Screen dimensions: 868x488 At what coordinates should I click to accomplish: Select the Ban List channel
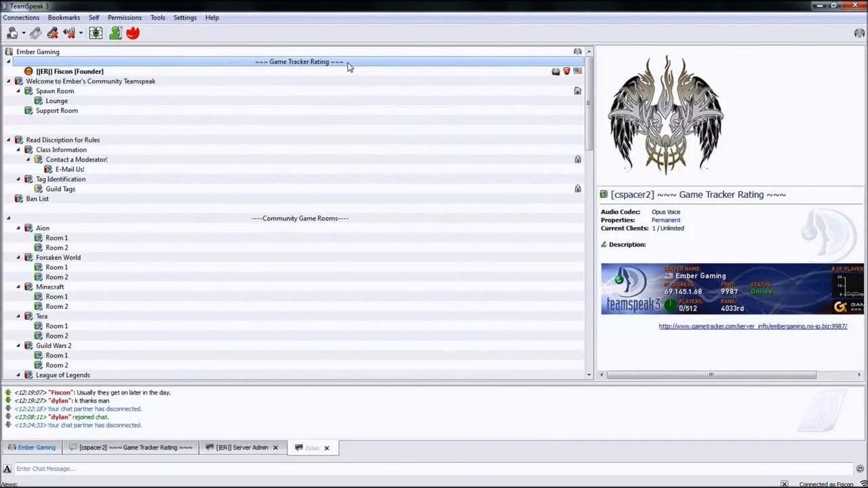[37, 199]
